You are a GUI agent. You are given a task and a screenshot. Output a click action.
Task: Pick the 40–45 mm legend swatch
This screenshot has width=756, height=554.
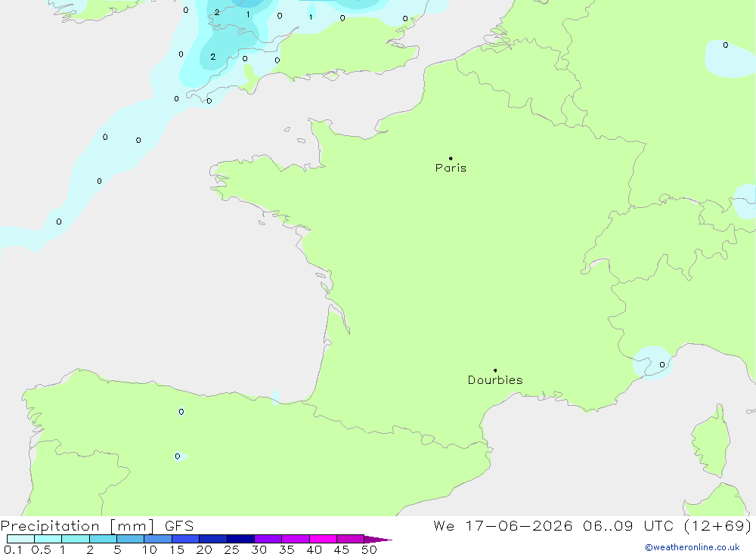coord(323,539)
